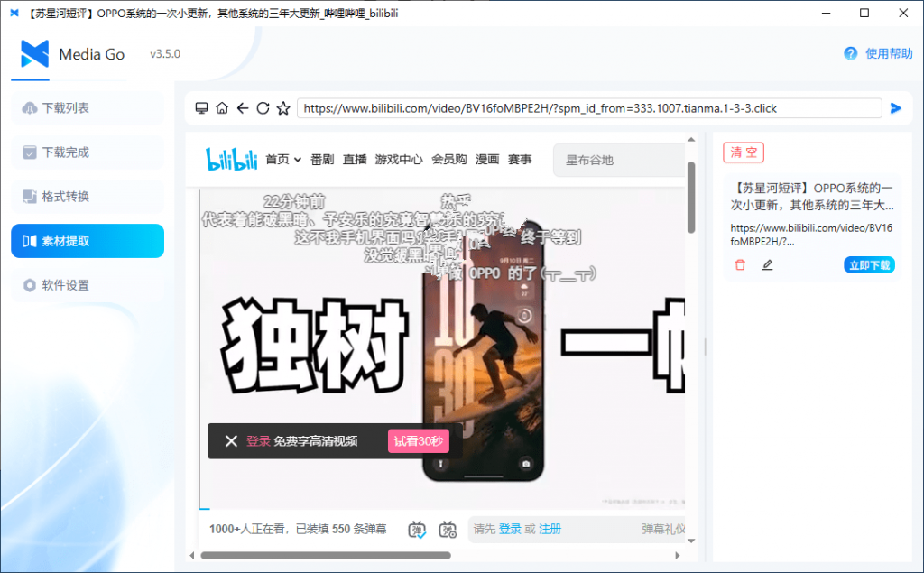Click the URL address input field
This screenshot has height=573, width=924.
(589, 108)
